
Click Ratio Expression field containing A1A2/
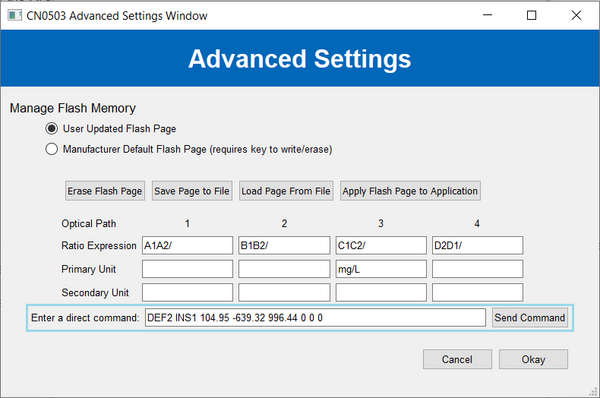(x=188, y=245)
